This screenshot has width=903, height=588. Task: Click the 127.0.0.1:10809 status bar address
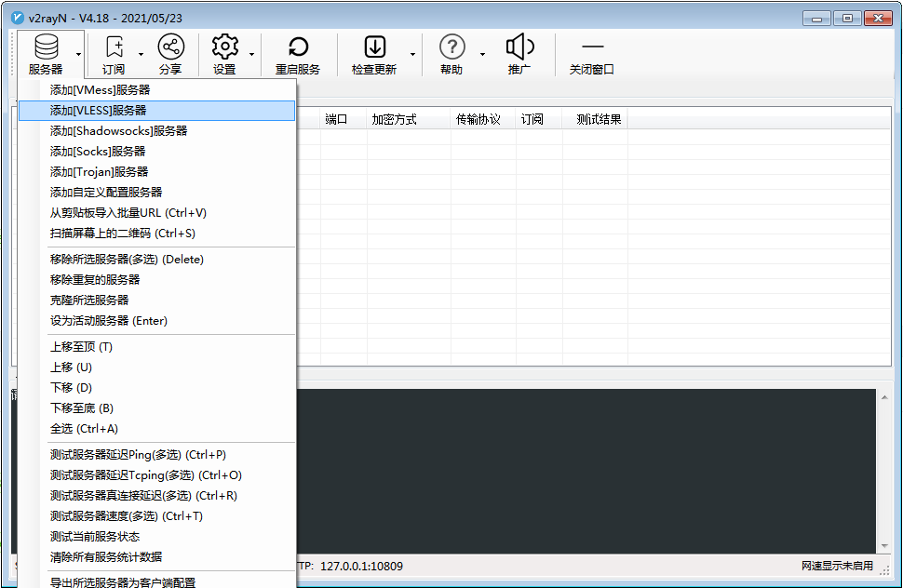pyautogui.click(x=361, y=567)
